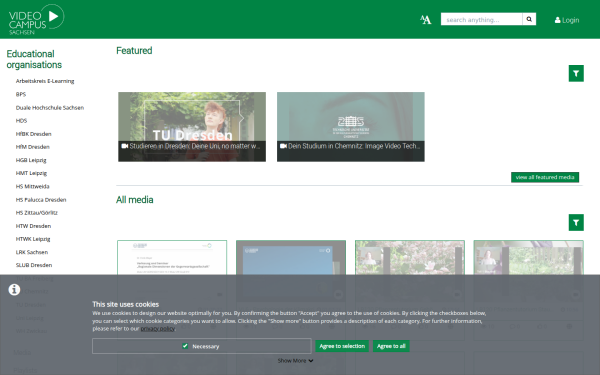The width and height of the screenshot is (600, 375).
Task: Select Duale Hochschule Sachsen organisation
Action: 50,108
